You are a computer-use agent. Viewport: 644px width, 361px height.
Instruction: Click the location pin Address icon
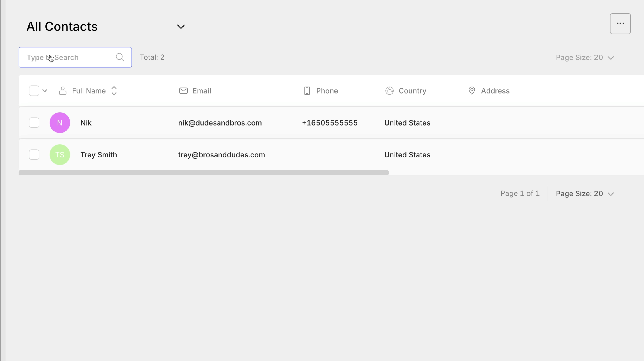tap(471, 91)
